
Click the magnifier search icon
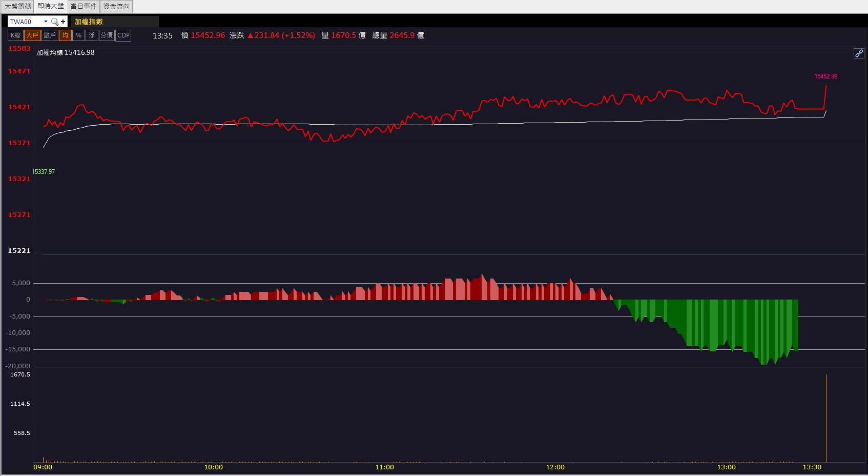pos(55,22)
